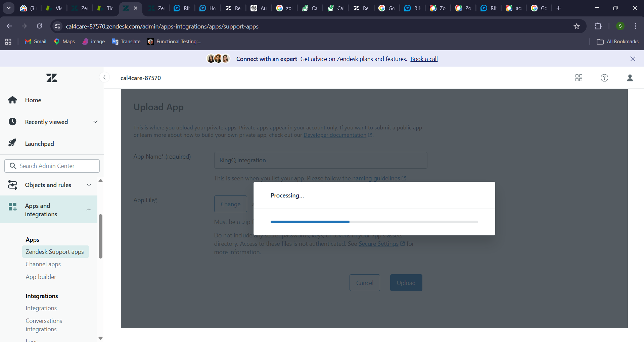Open the Integrations sidebar item under Integrations
This screenshot has width=644, height=342.
(41, 308)
